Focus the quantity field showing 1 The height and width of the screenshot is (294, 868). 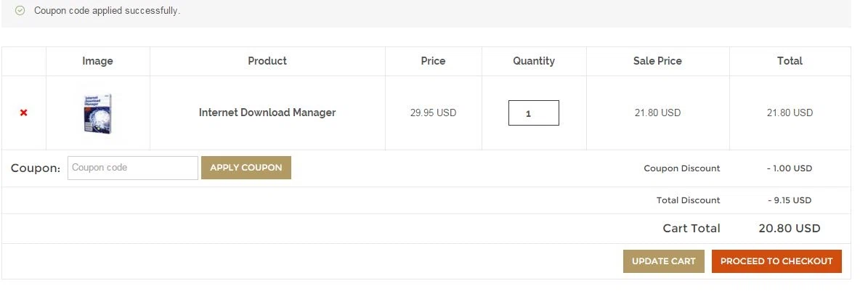click(x=534, y=113)
